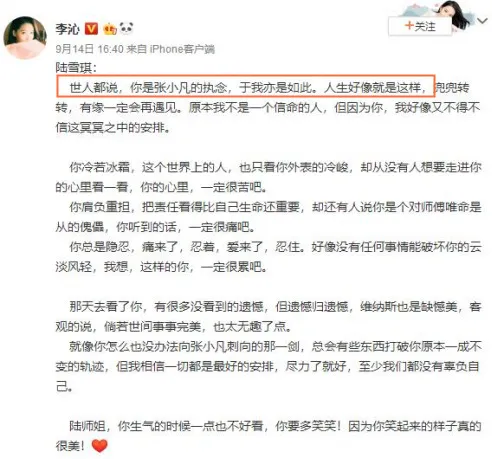
Task: Click the 陆雪琪: salutation line
Action: tap(76, 68)
